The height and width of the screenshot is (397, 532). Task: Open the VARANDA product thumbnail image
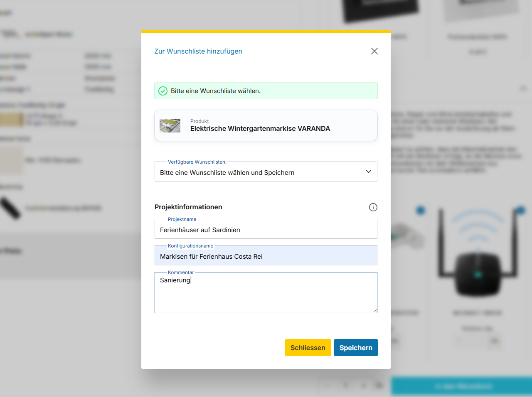pyautogui.click(x=170, y=125)
